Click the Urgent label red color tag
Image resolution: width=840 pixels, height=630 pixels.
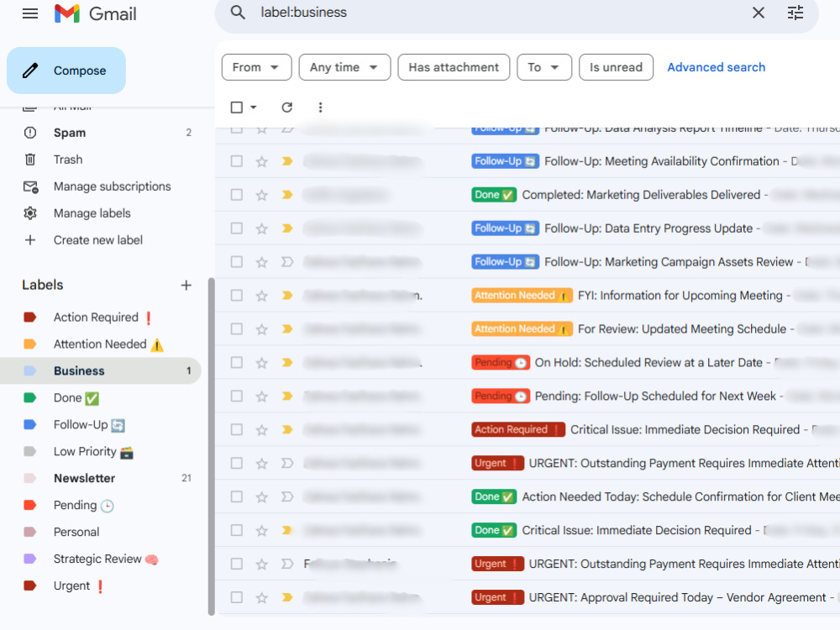[30, 585]
